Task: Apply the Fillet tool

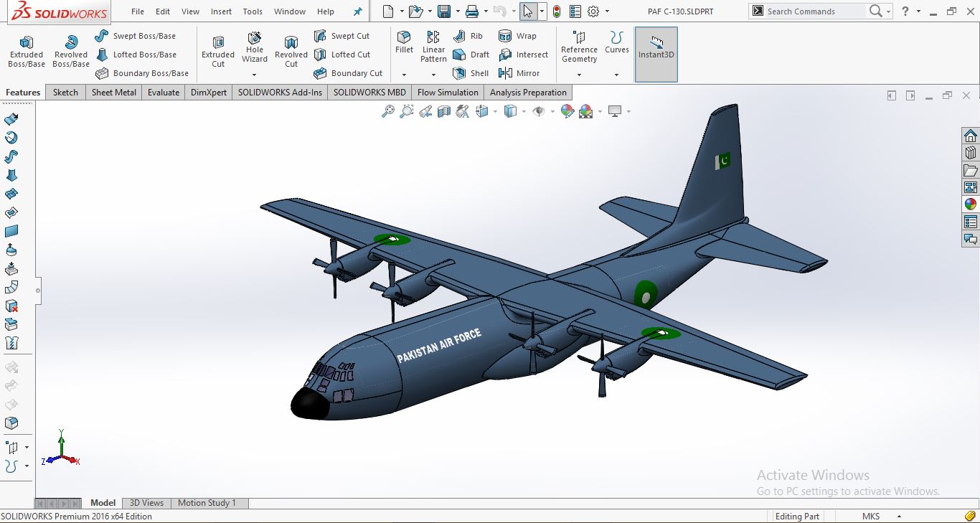Action: (x=404, y=42)
